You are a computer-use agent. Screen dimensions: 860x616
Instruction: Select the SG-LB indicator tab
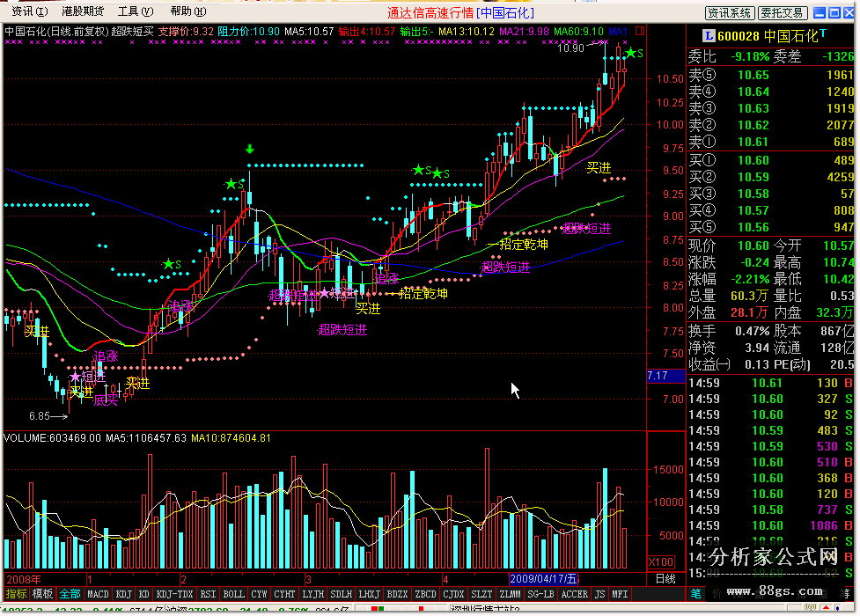coord(540,594)
